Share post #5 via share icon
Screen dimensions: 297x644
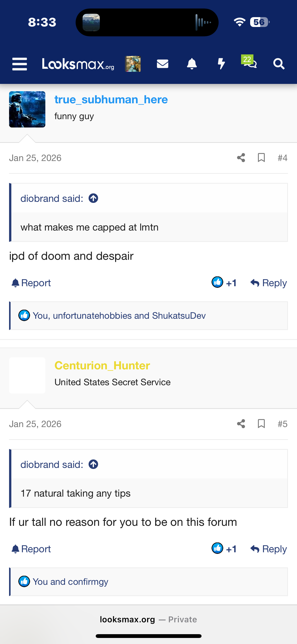pyautogui.click(x=241, y=424)
